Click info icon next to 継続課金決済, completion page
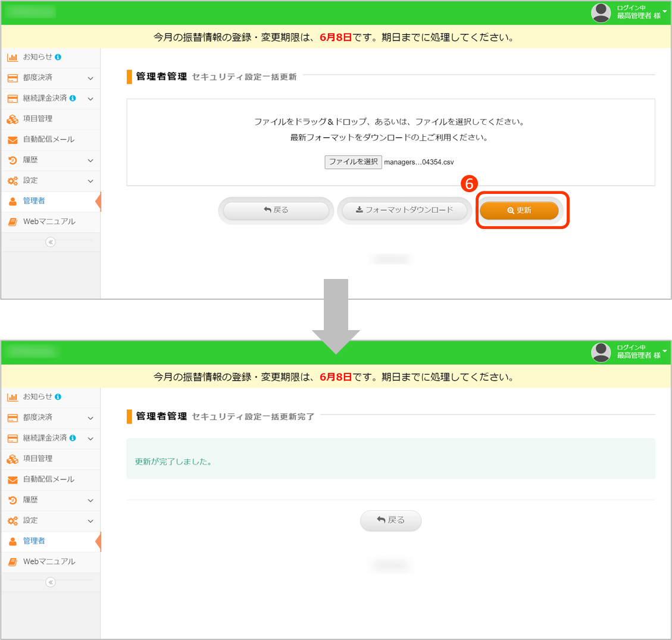The height and width of the screenshot is (640, 672). click(73, 438)
